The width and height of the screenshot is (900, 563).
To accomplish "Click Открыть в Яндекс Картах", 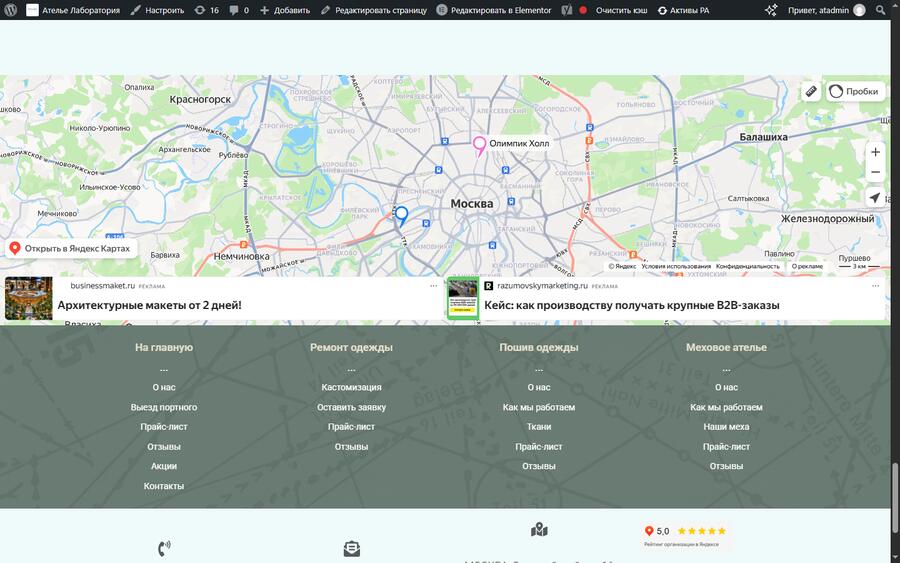I will pyautogui.click(x=71, y=249).
